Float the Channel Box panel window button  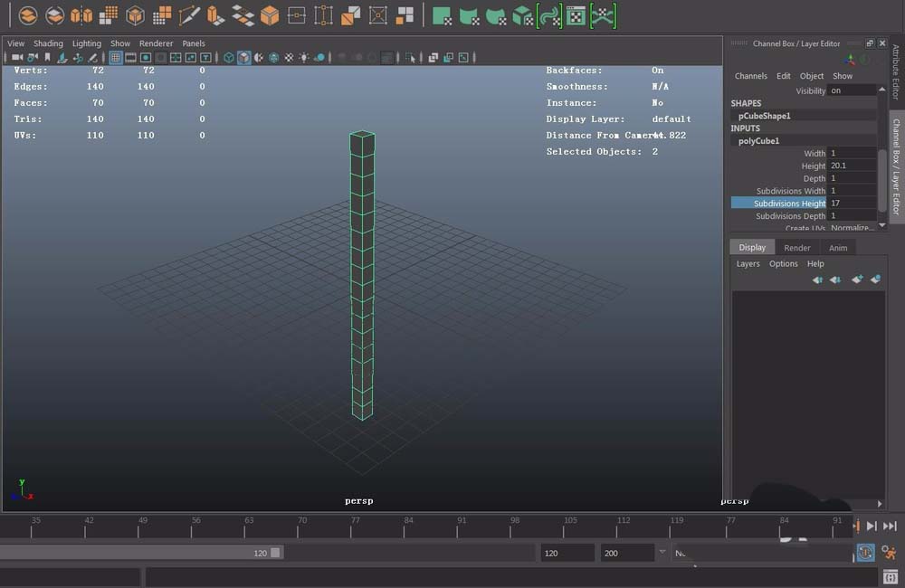(x=870, y=43)
